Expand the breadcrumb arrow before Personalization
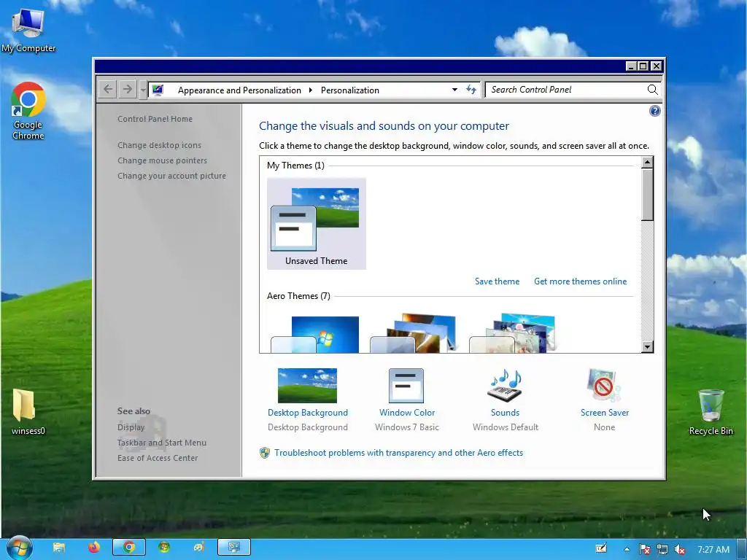Screen dimensions: 747x560 point(311,90)
